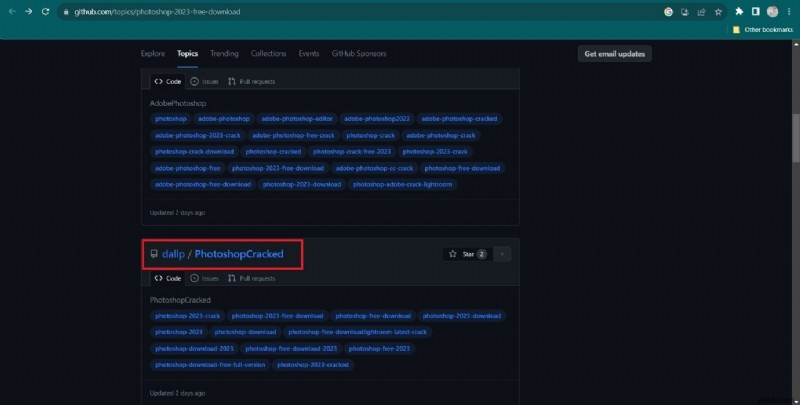Select the photoshop-free-download-2023 topic tag
Image resolution: width=800 pixels, height=405 pixels.
291,348
